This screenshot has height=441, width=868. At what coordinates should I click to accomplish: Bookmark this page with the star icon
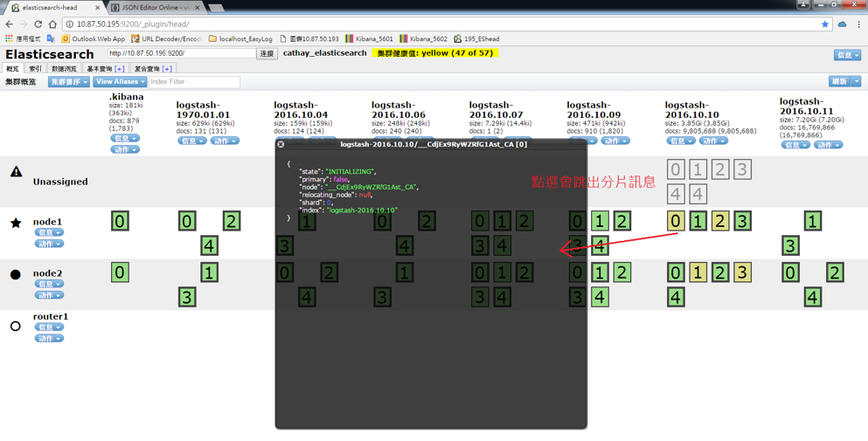click(825, 24)
